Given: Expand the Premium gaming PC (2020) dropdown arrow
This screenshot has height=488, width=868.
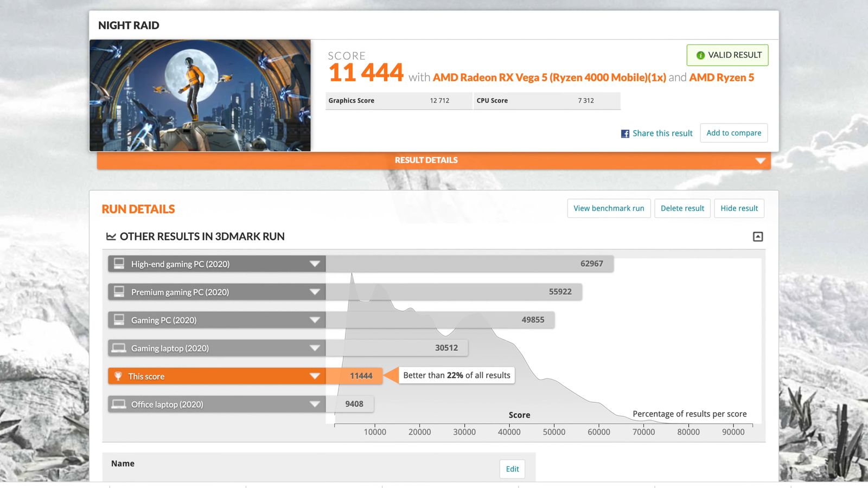Looking at the screenshot, I should tap(315, 292).
